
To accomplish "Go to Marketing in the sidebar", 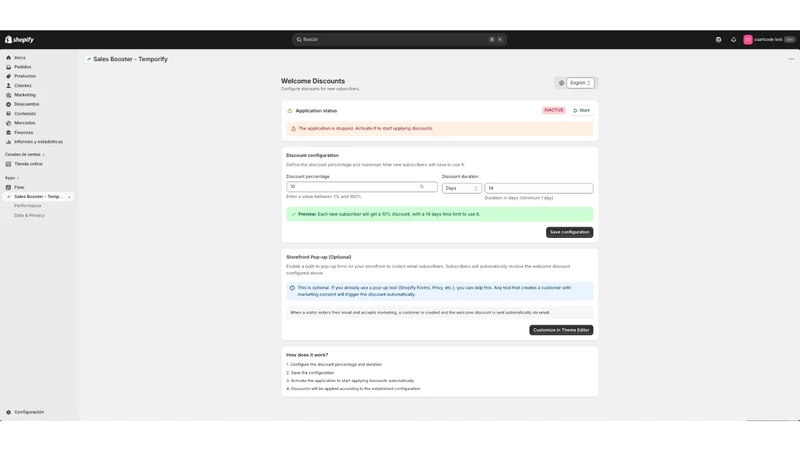I will [x=24, y=95].
